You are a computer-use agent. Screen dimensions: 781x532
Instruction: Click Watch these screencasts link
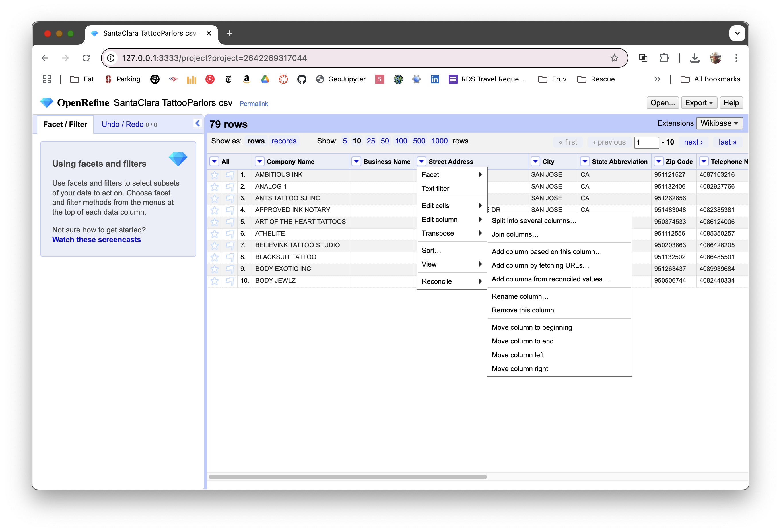pos(96,240)
